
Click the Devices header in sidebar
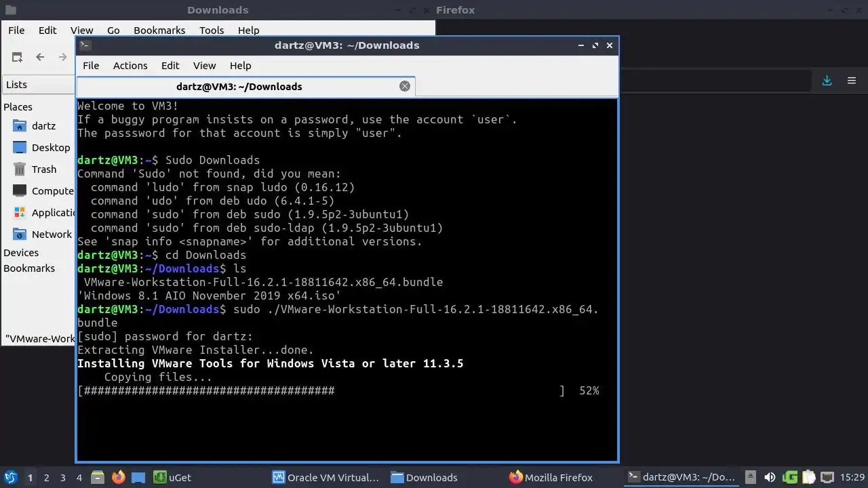click(21, 253)
